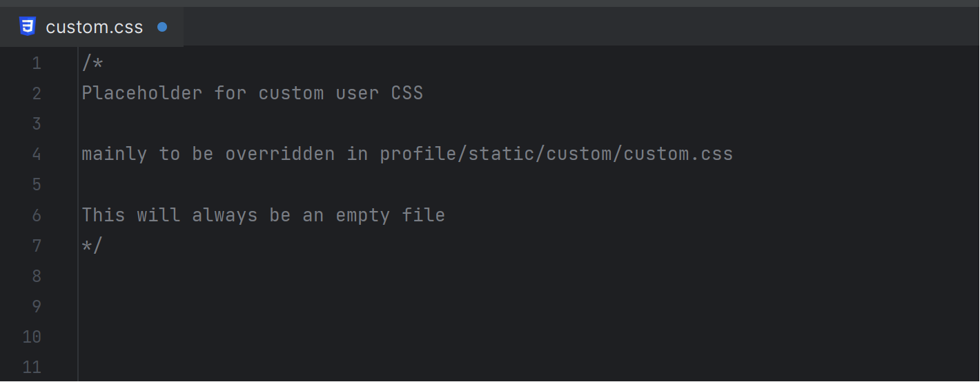
Task: Place cursor on the opening /* comment marker
Action: tap(92, 63)
